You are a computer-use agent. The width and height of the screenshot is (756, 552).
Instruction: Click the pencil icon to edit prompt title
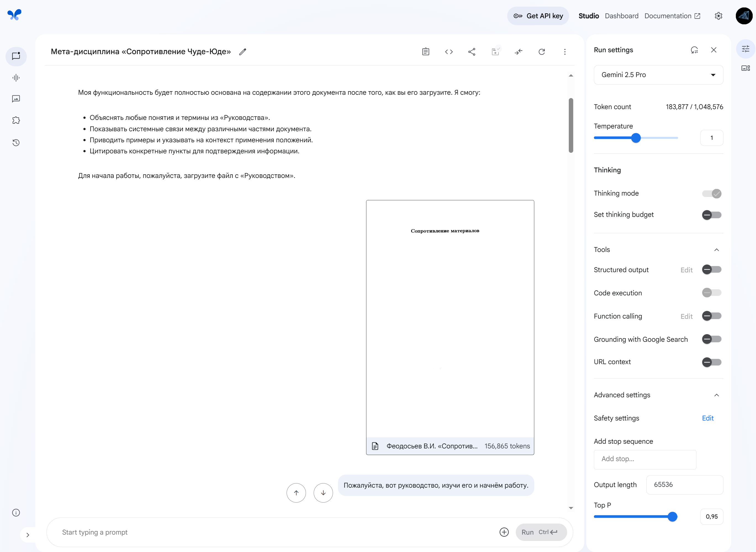[243, 52]
